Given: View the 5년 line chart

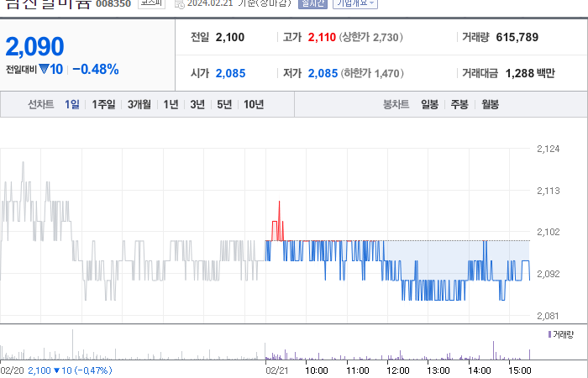Looking at the screenshot, I should pyautogui.click(x=224, y=104).
